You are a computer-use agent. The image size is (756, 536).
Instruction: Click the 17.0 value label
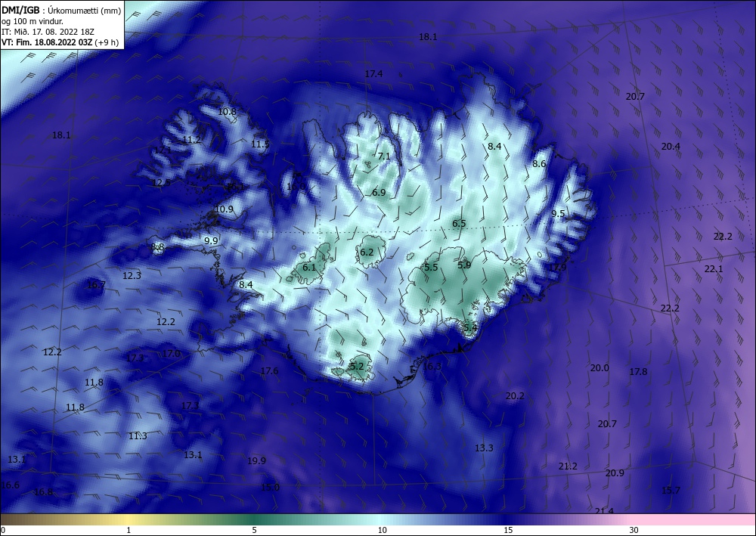(171, 353)
